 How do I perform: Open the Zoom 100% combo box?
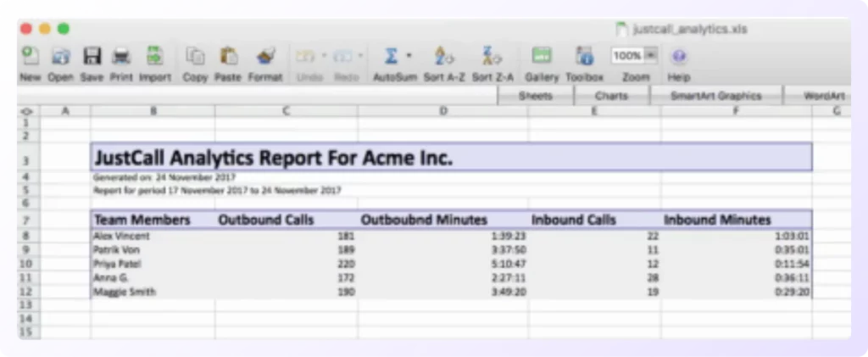click(x=634, y=55)
